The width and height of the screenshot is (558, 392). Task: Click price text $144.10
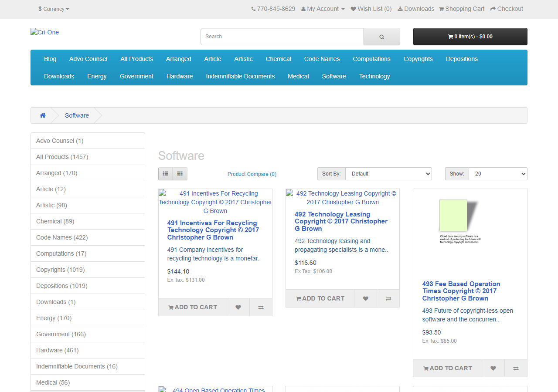(x=178, y=271)
